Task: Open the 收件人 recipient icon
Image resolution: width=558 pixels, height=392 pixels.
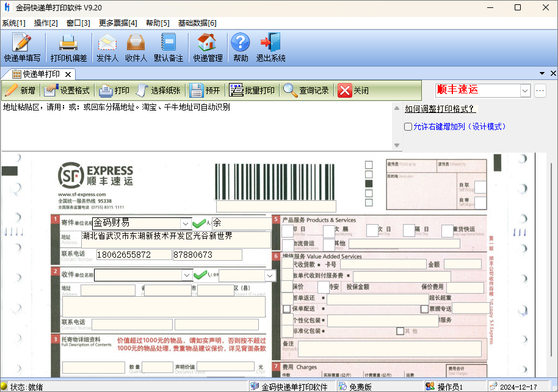Action: point(136,48)
